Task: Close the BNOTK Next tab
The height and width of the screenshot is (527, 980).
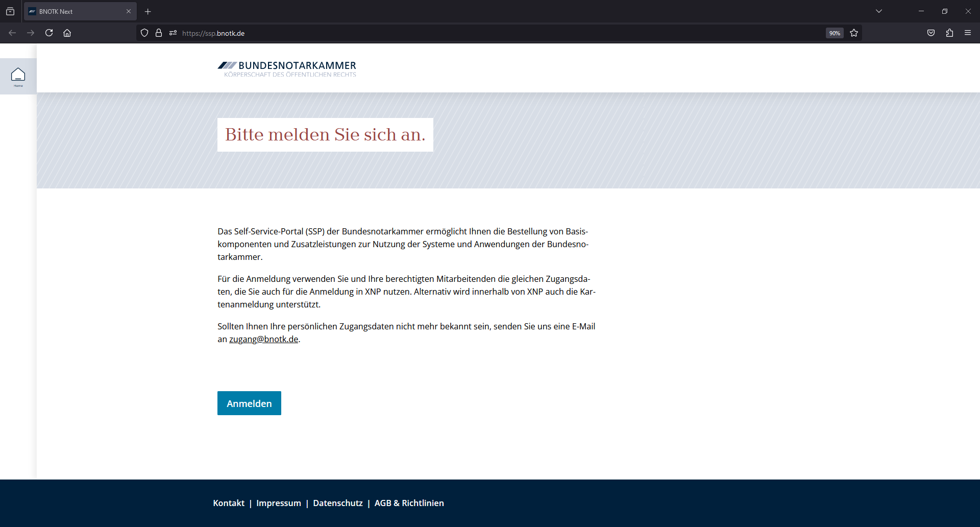Action: (129, 11)
